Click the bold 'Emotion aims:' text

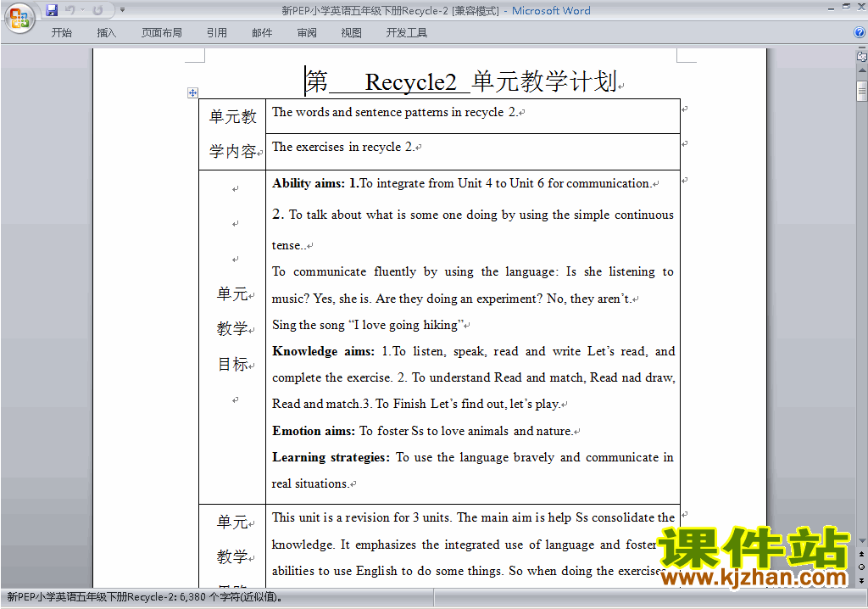pyautogui.click(x=314, y=431)
